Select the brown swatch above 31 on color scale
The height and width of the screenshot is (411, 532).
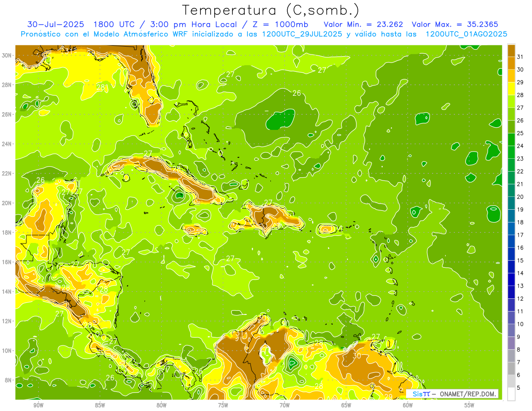pos(511,51)
